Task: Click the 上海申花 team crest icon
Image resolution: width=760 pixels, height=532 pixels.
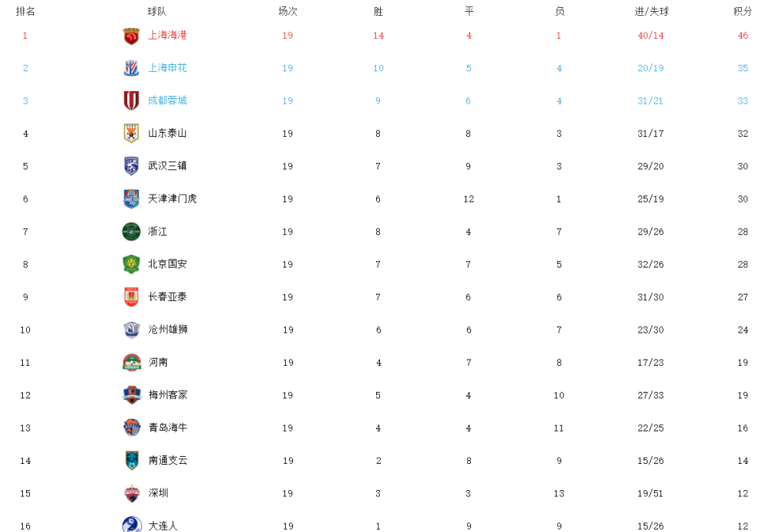Action: [x=131, y=68]
